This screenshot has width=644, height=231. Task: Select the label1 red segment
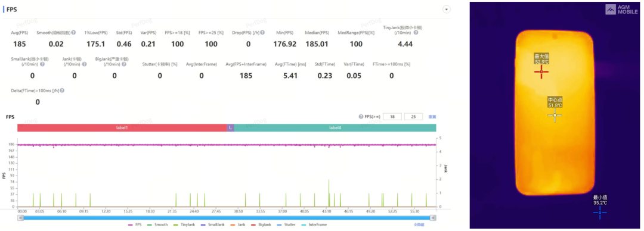(x=122, y=128)
